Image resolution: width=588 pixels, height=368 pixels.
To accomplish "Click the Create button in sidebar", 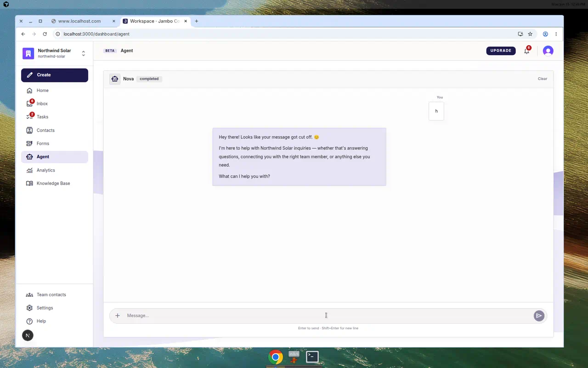I will pos(55,75).
